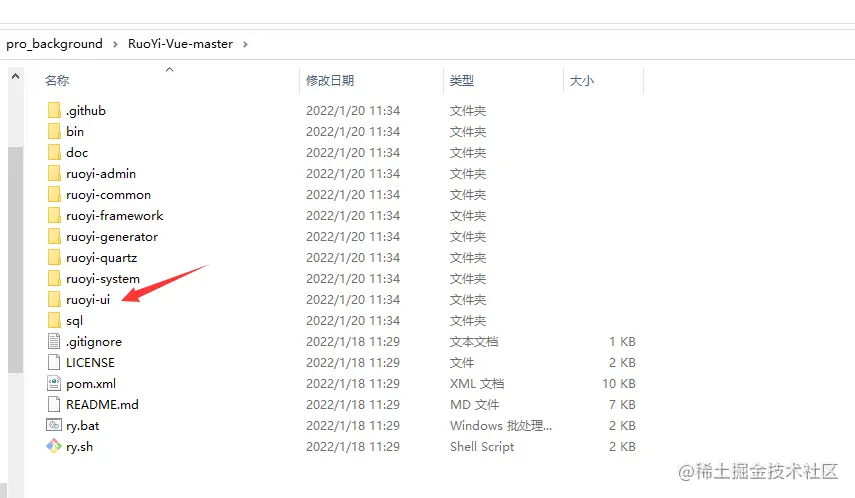This screenshot has width=855, height=498.
Task: Click the Shell Script type cell
Action: coord(481,446)
